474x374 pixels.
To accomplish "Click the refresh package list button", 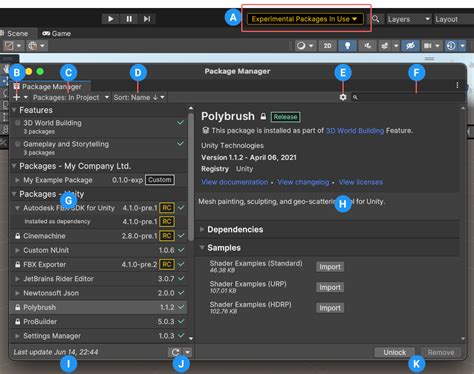I will (x=175, y=352).
